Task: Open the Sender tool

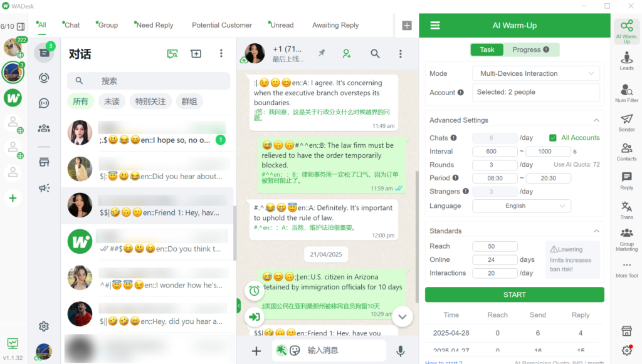Action: click(x=626, y=123)
